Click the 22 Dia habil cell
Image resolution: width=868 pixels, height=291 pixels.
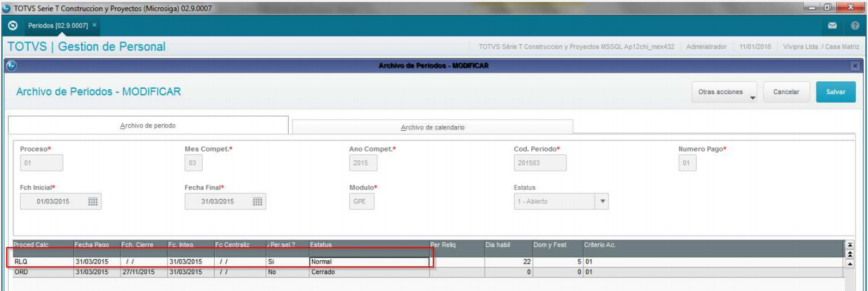(508, 262)
